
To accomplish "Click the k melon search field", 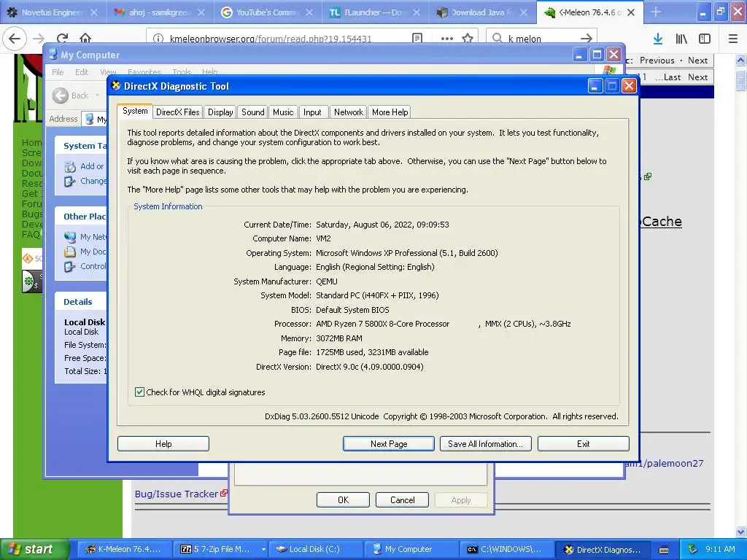I will pos(541,39).
